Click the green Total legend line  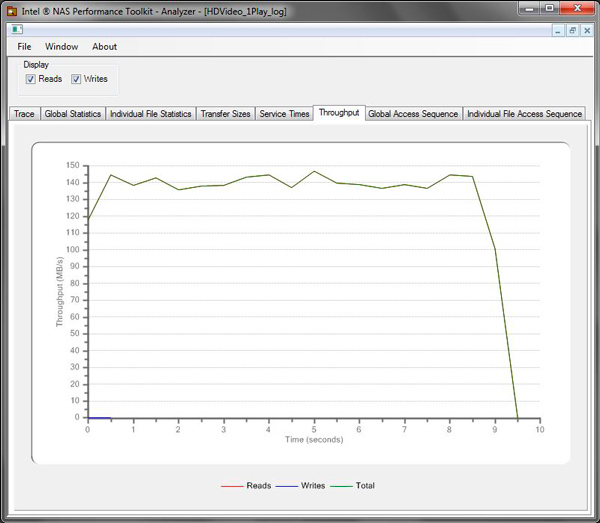pyautogui.click(x=341, y=486)
